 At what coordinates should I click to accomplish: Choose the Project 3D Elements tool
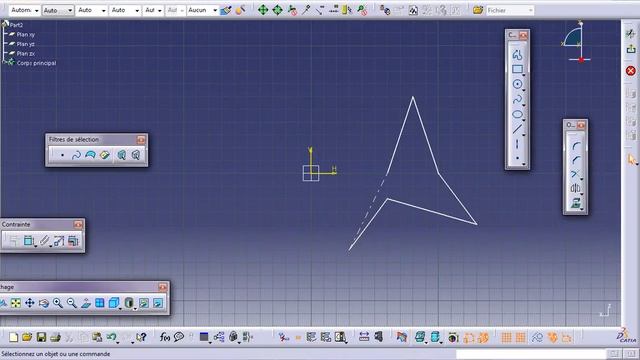[x=576, y=203]
